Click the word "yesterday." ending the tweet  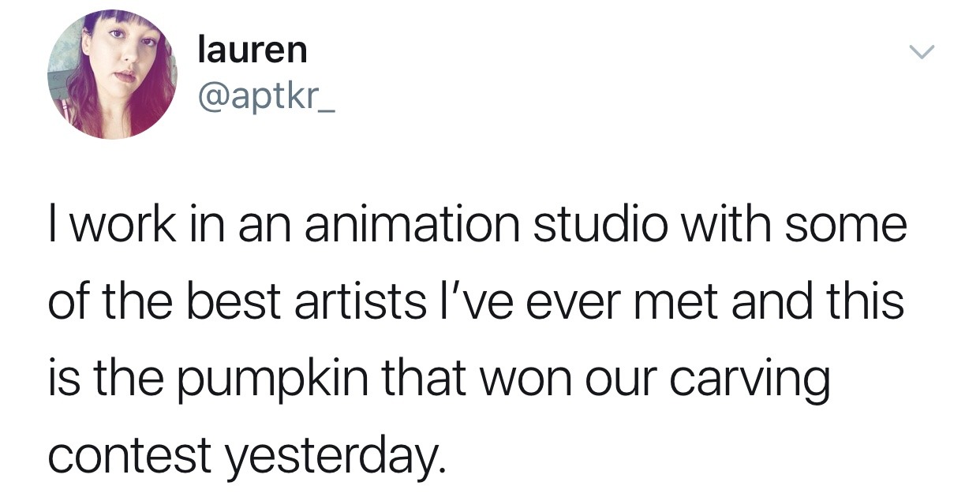pos(335,456)
